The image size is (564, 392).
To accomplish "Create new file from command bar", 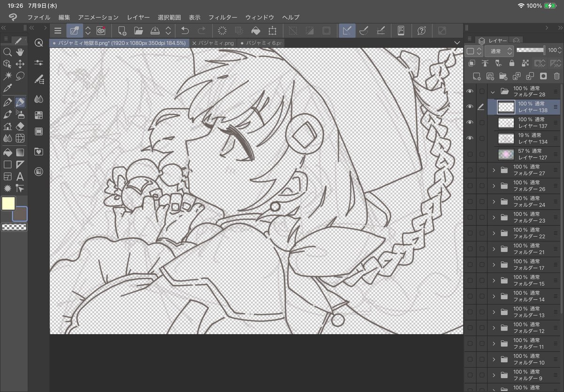I will 122,31.
